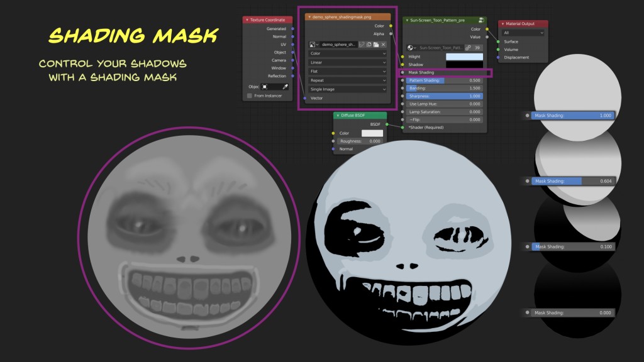Click the Hilight color swatch
Image resolution: width=644 pixels, height=362 pixels.
464,57
